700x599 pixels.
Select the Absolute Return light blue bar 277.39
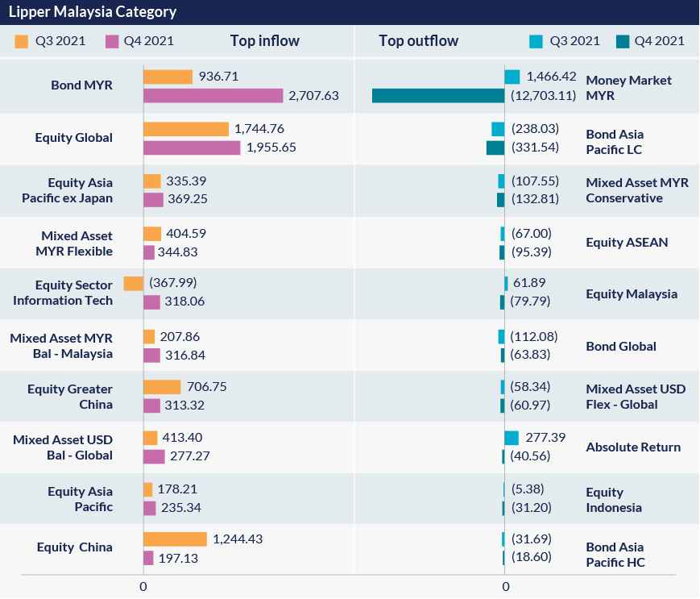point(512,438)
